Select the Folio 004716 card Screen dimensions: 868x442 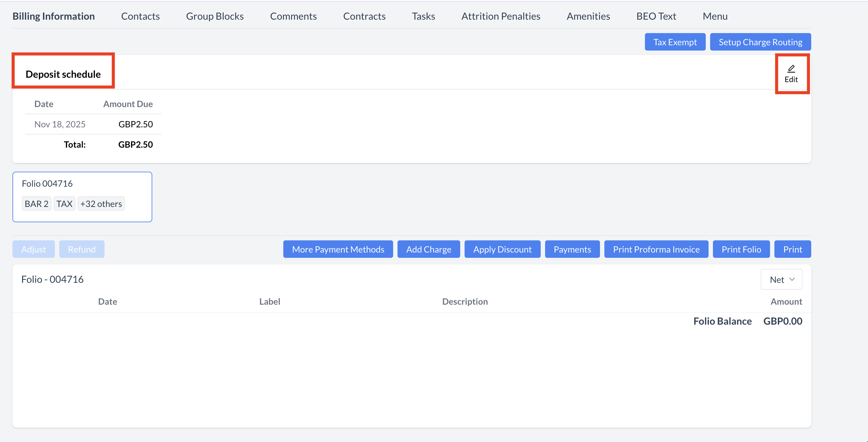pyautogui.click(x=82, y=184)
